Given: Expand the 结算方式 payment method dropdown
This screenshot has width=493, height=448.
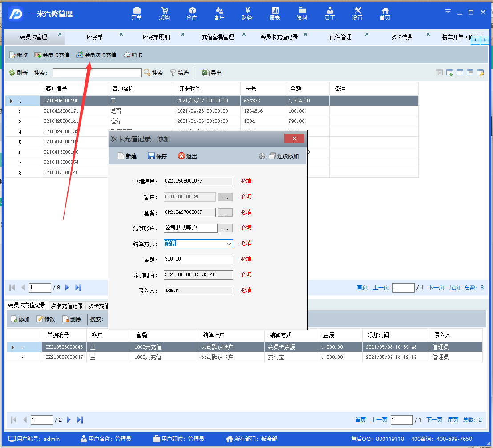Looking at the screenshot, I should click(229, 244).
